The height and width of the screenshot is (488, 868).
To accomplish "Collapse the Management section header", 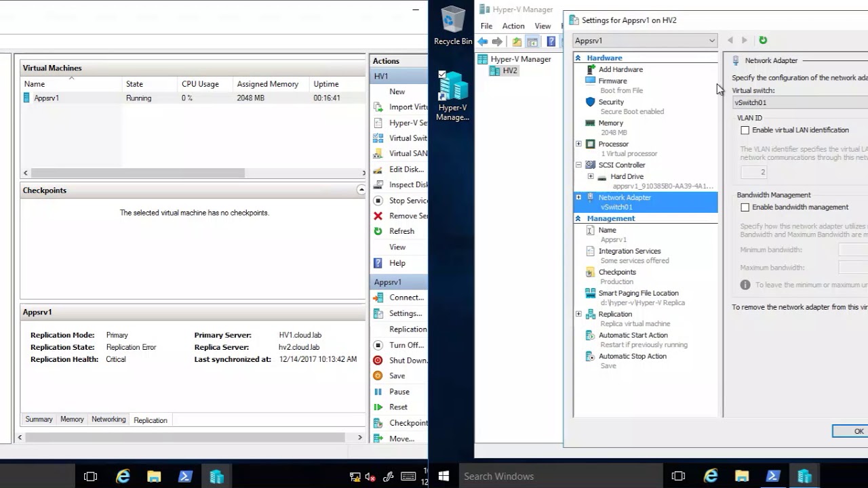I will pos(578,219).
